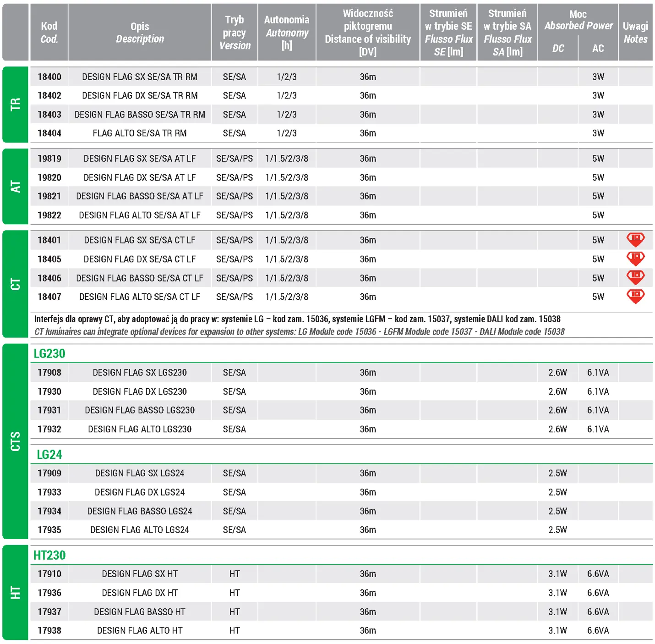This screenshot has width=655, height=644.
Task: Click the Autonomia Autonomy [h] header
Action: 287,32
